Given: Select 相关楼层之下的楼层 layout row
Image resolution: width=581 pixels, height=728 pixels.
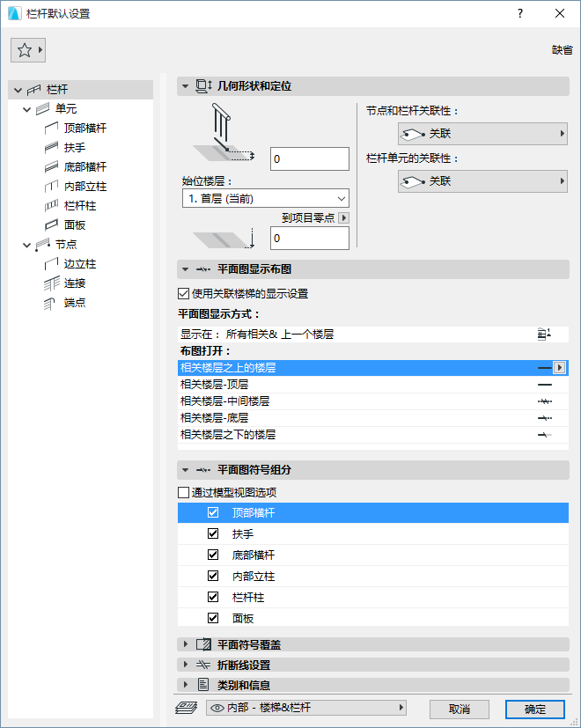Looking at the screenshot, I should (373, 435).
